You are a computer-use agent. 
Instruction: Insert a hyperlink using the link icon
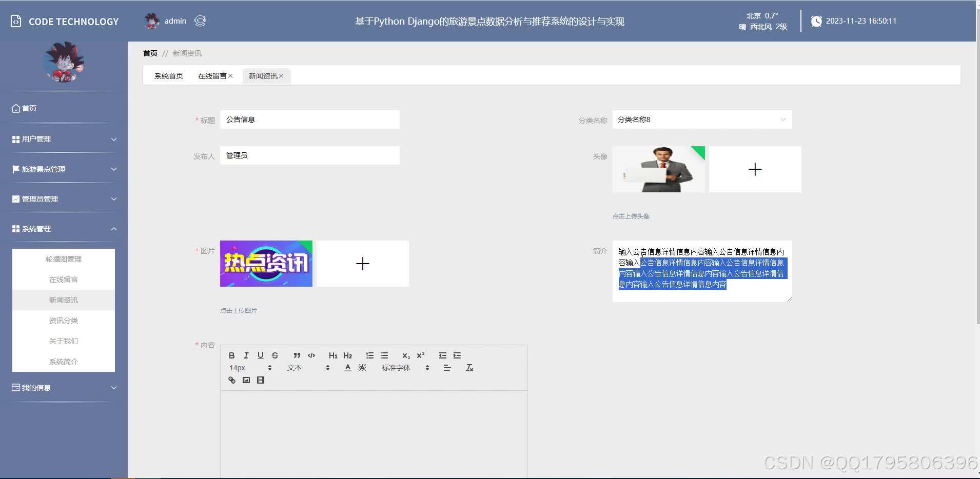(231, 380)
